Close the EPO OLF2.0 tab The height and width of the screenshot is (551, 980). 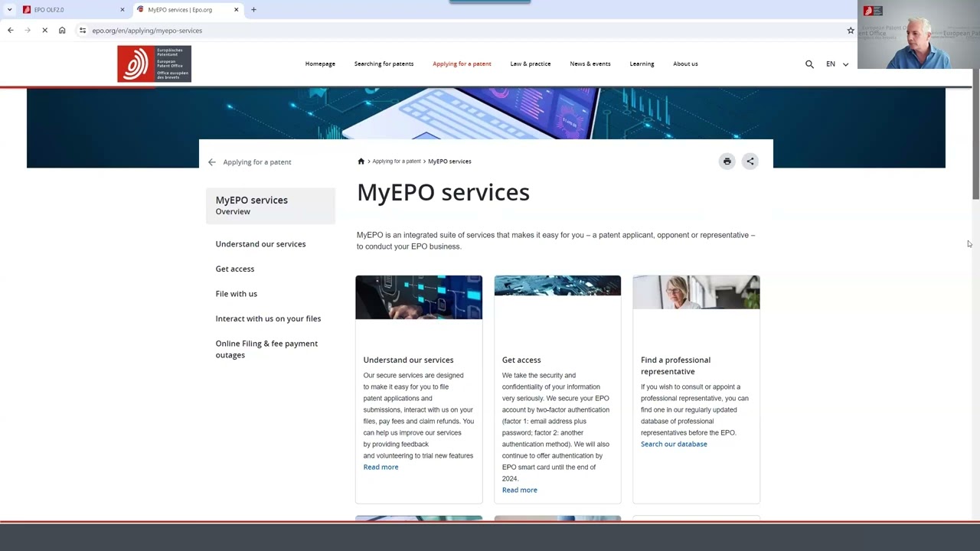pos(122,10)
